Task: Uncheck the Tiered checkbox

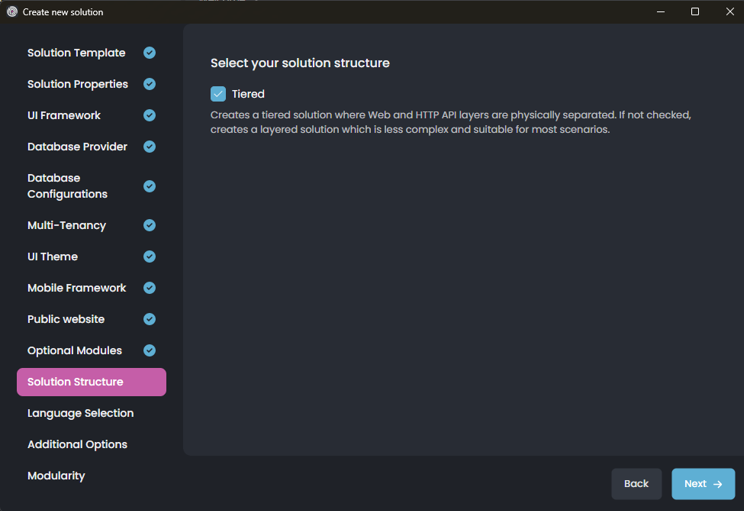Action: [218, 94]
